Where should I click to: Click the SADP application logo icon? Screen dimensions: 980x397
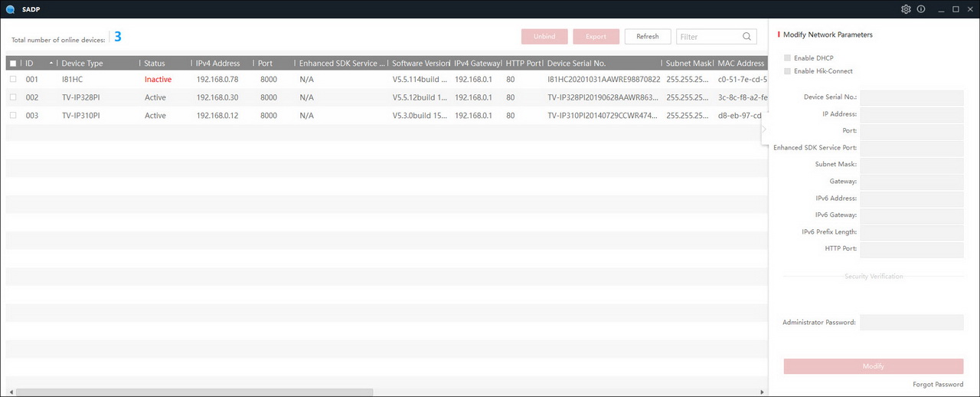pos(11,9)
